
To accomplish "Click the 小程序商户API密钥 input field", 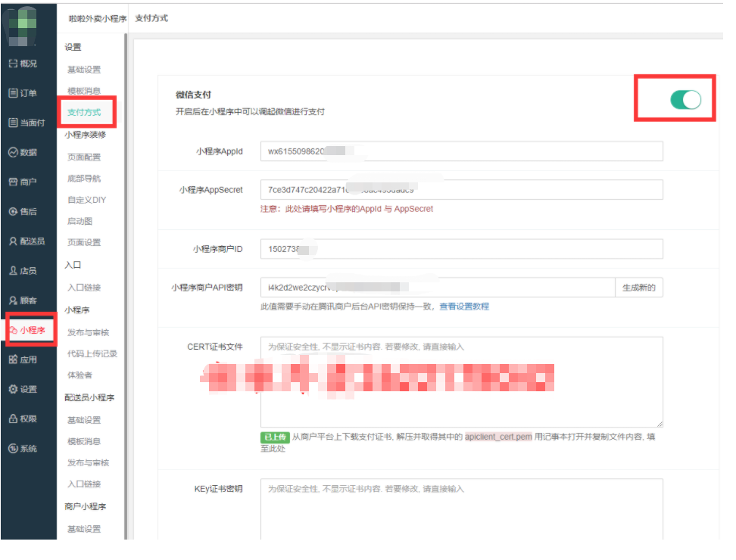I will (438, 288).
